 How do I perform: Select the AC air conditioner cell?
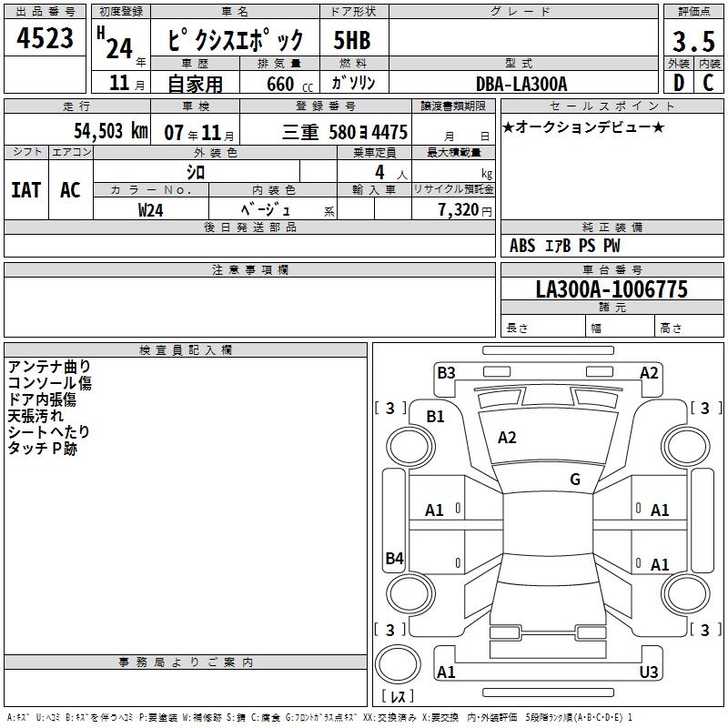coord(70,189)
